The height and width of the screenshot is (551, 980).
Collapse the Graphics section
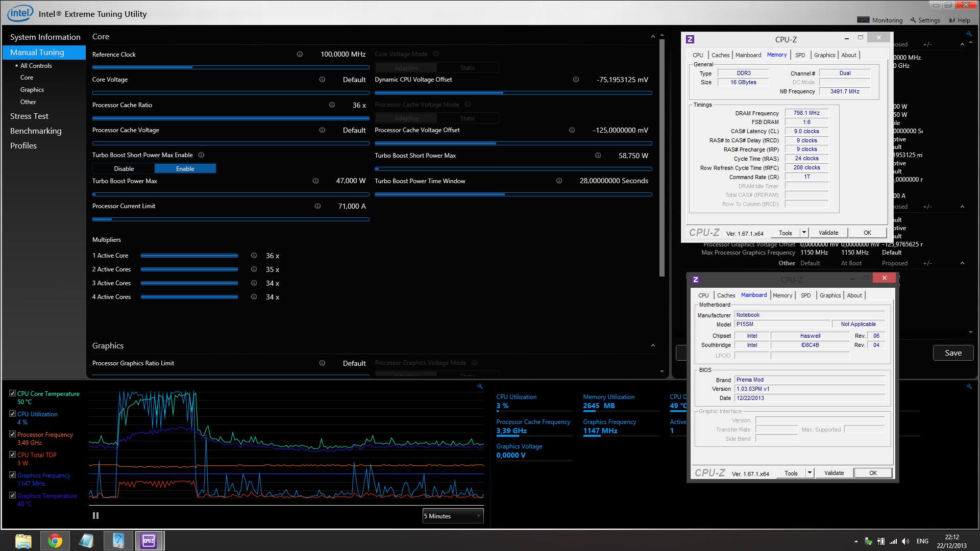[653, 346]
